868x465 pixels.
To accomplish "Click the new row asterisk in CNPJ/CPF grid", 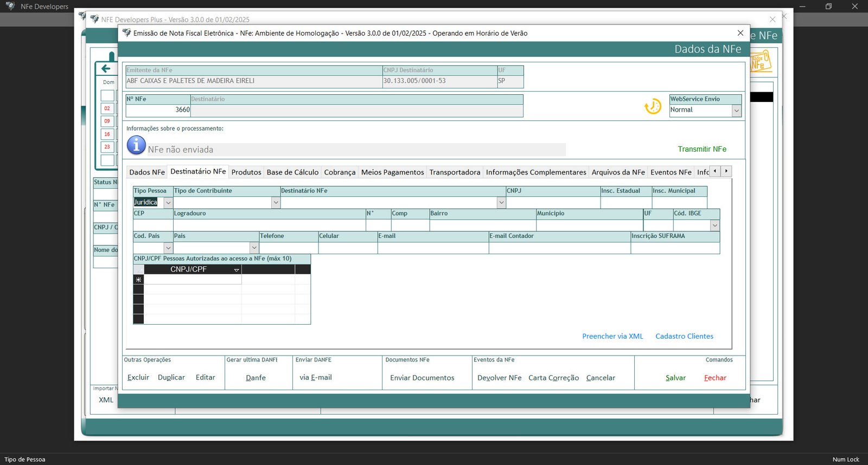I will pyautogui.click(x=138, y=280).
